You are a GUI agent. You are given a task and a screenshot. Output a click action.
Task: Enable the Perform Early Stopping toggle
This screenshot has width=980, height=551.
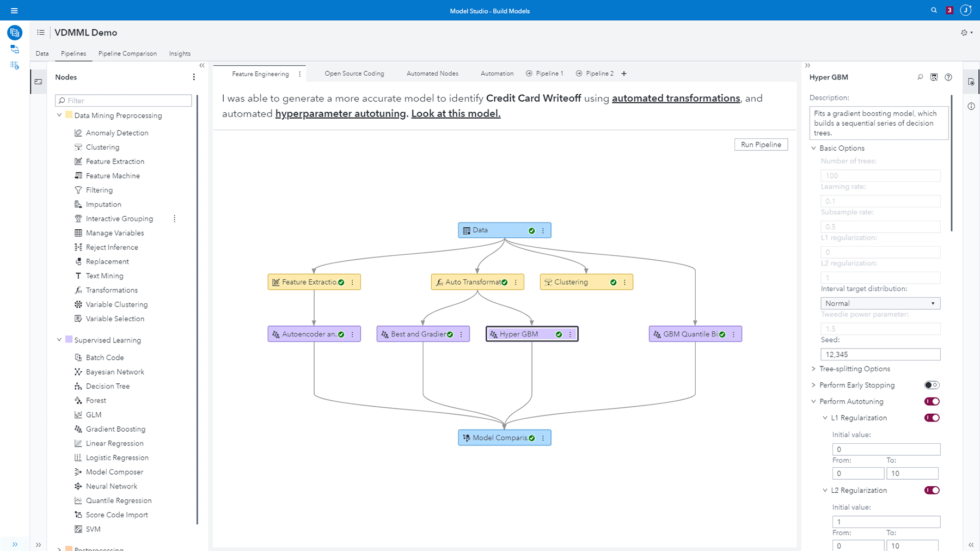(x=932, y=385)
